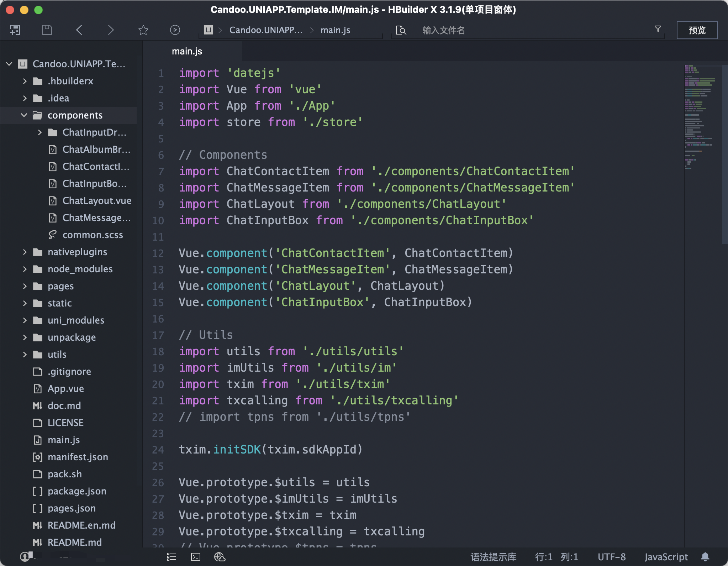Click the project icon in breadcrumb
Viewport: 728px width, 566px height.
[x=209, y=30]
